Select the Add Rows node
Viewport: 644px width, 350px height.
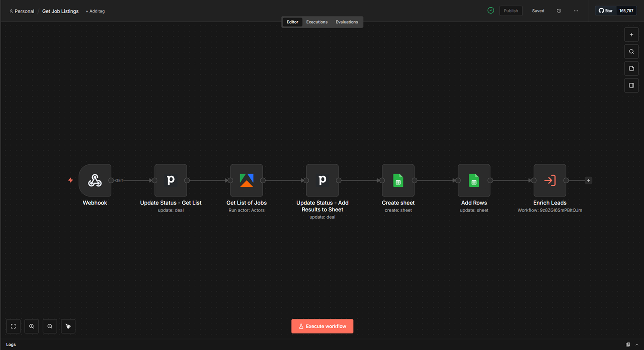[474, 180]
